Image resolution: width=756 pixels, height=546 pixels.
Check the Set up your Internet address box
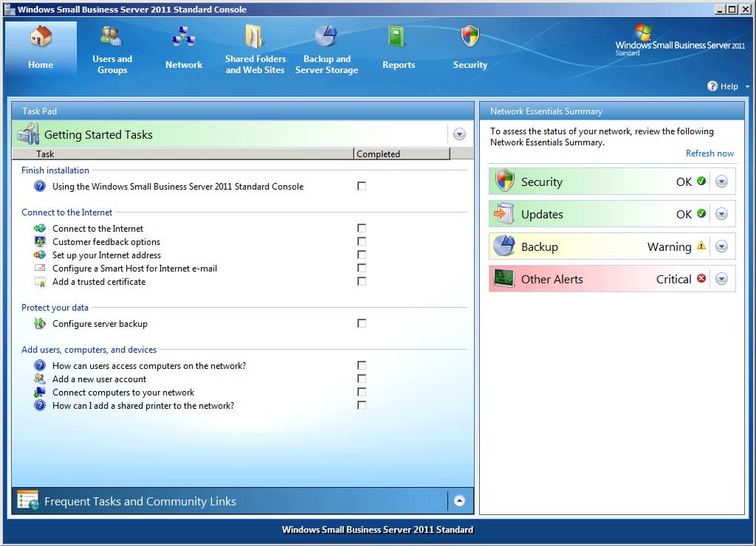(x=361, y=255)
